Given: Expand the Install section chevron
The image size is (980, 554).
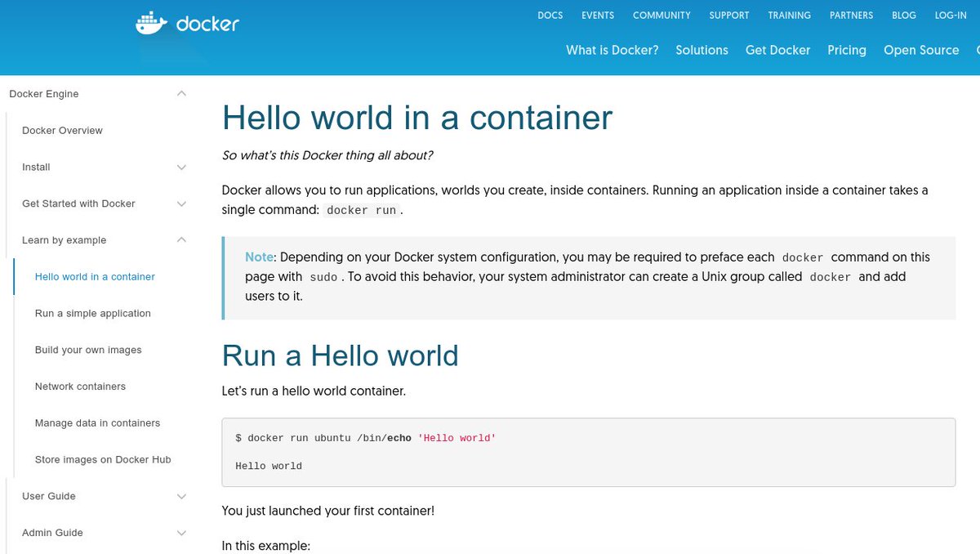Looking at the screenshot, I should [x=181, y=168].
